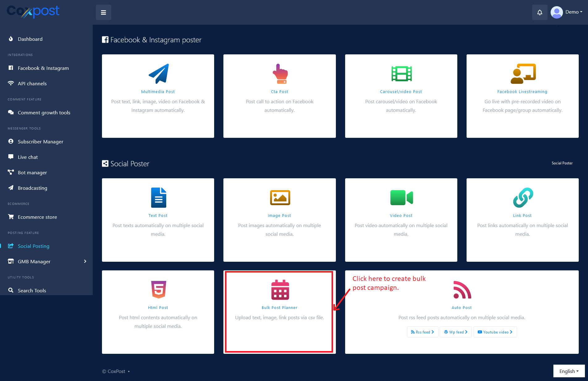Open the Facebook Livestreaming presenter icon
588x381 pixels.
pos(523,74)
